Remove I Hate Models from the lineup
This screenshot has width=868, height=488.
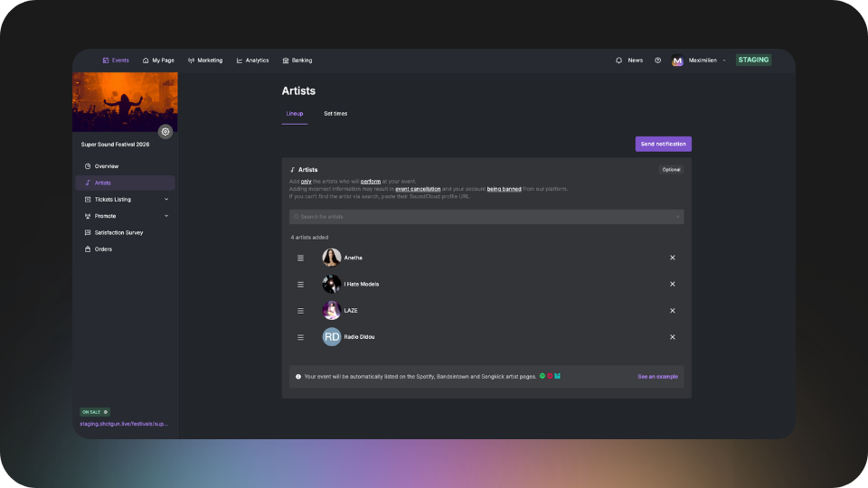coord(673,285)
